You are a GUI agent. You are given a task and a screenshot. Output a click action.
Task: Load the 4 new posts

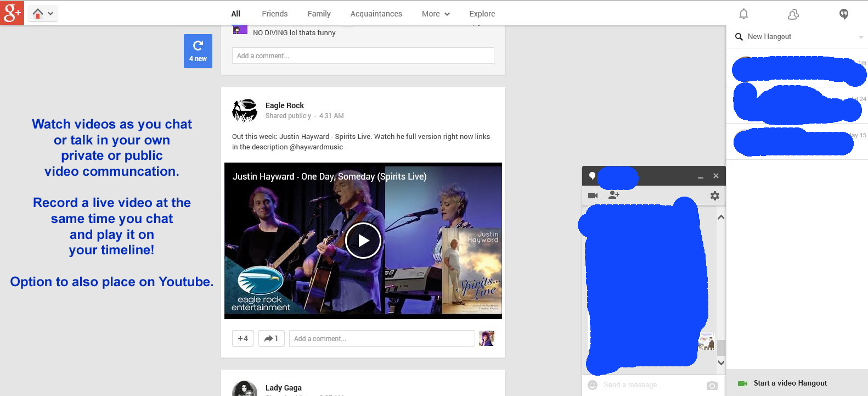(198, 51)
